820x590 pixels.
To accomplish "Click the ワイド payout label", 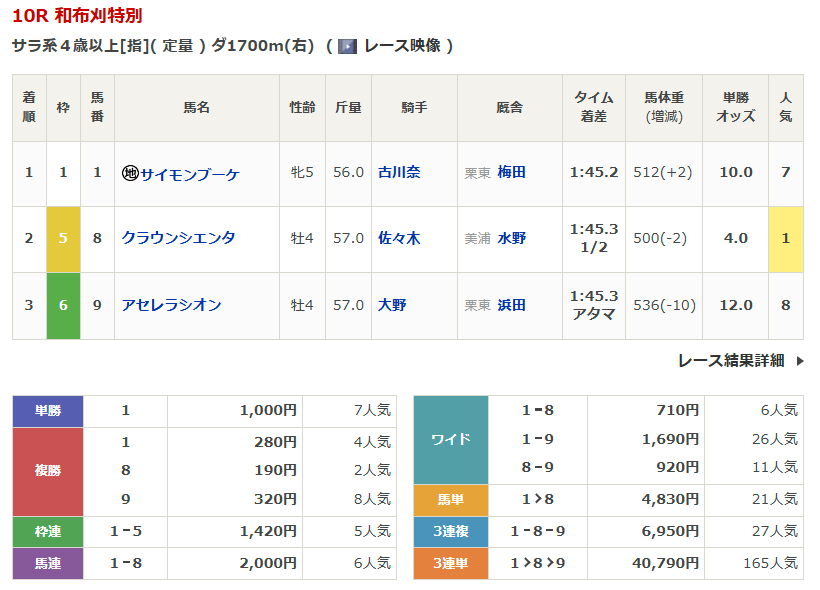I will click(x=450, y=439).
